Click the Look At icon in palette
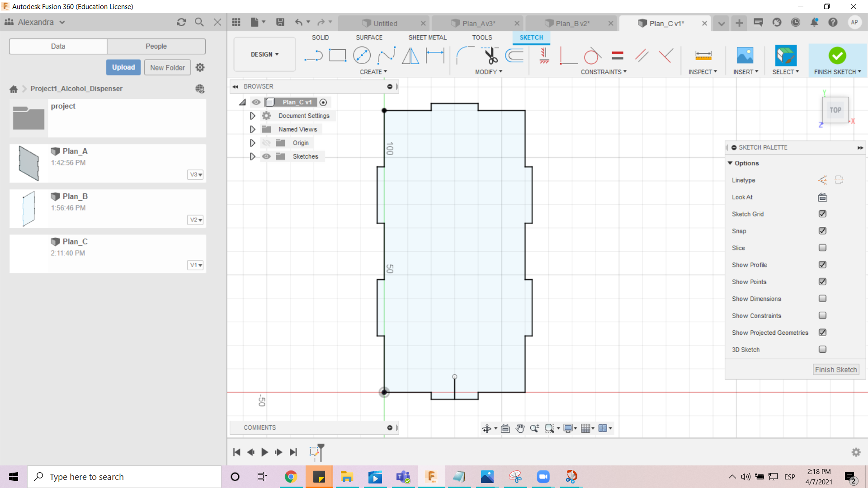 822,197
